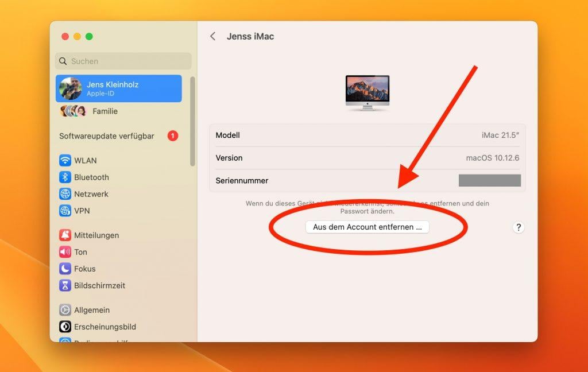Open Softwareupdate verfügbar entry
Viewport: 588px width, 372px height.
[118, 135]
